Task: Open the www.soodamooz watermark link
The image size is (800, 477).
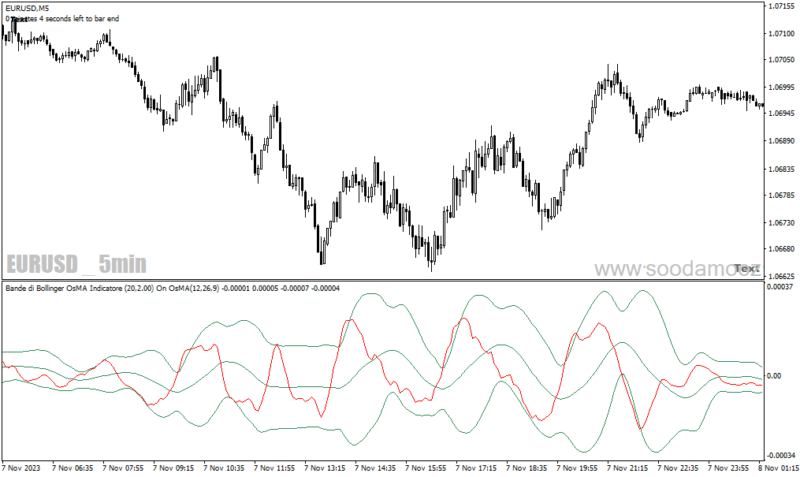Action: (677, 268)
